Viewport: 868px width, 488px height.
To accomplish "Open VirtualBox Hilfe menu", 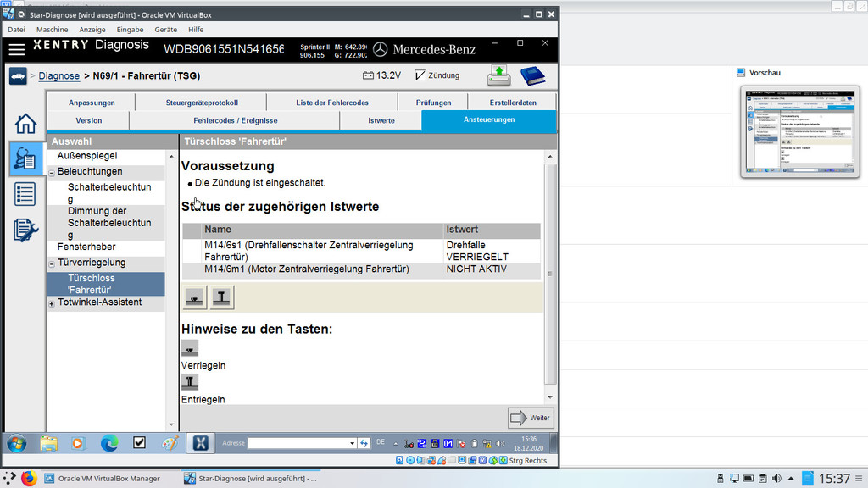I will (x=196, y=30).
